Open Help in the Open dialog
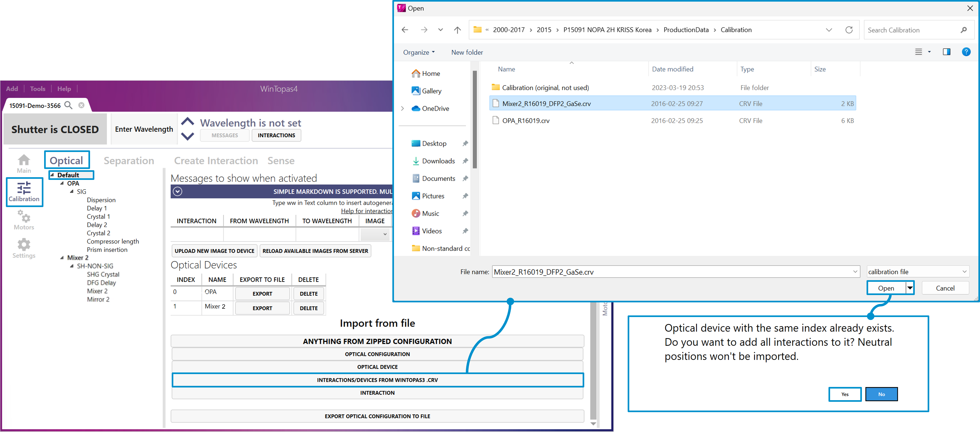 tap(966, 52)
